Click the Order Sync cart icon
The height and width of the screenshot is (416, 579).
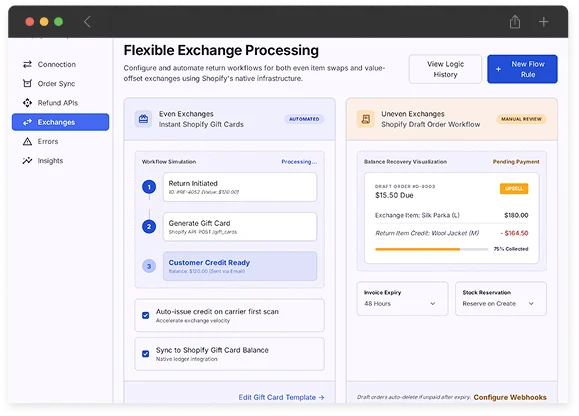click(27, 83)
